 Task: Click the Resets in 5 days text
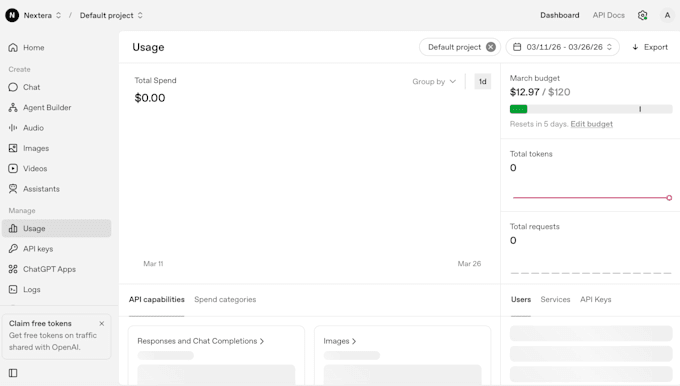click(539, 124)
